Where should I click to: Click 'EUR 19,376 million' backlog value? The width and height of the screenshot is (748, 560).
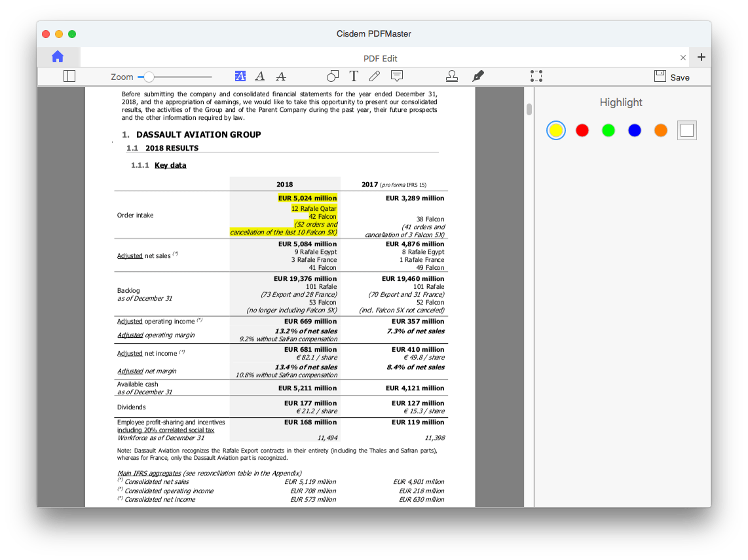pos(305,278)
